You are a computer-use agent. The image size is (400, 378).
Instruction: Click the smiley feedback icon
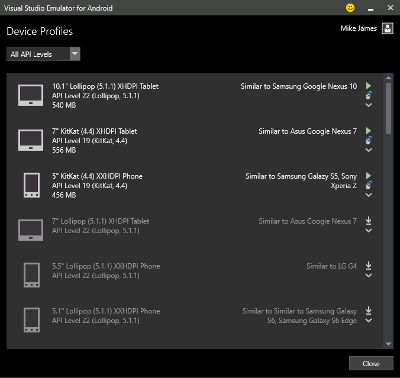350,8
